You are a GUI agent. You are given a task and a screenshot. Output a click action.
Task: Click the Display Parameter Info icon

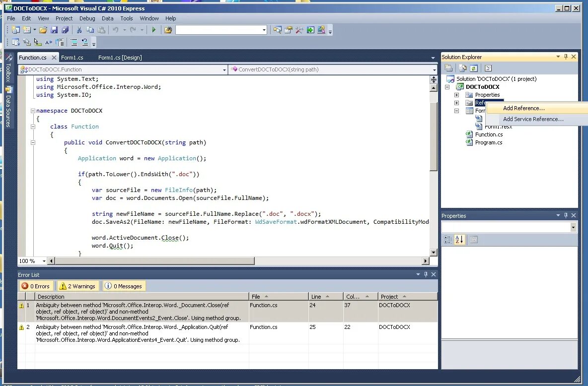coord(27,42)
